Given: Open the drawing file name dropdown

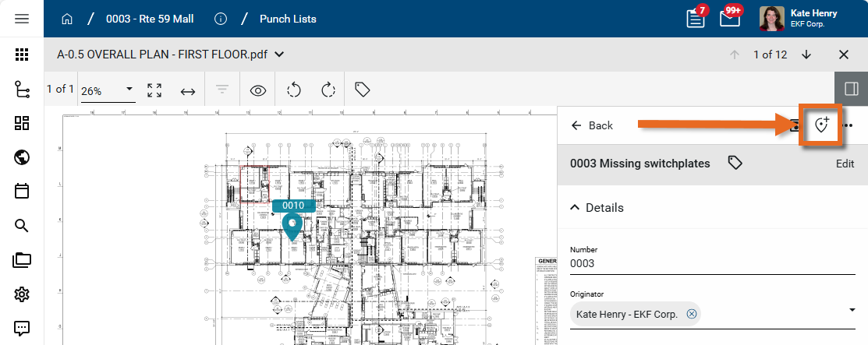Looking at the screenshot, I should coord(280,55).
